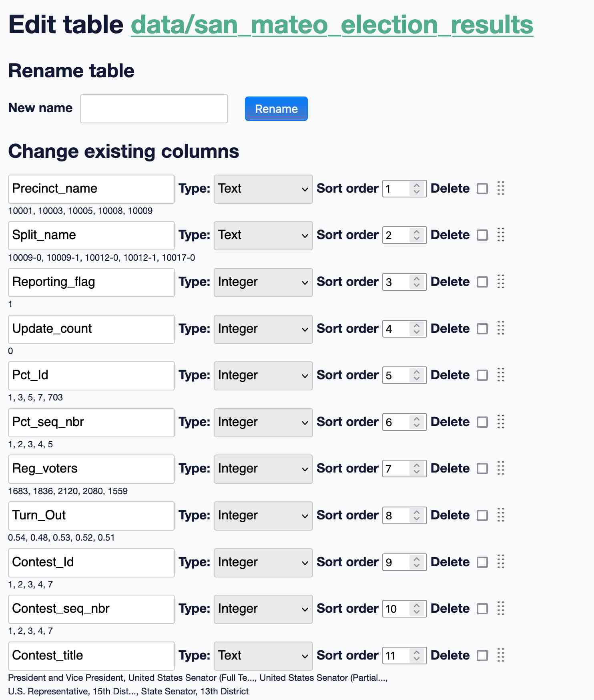
Task: Mark Pct_seq_nbr column for deletion
Action: click(x=482, y=422)
